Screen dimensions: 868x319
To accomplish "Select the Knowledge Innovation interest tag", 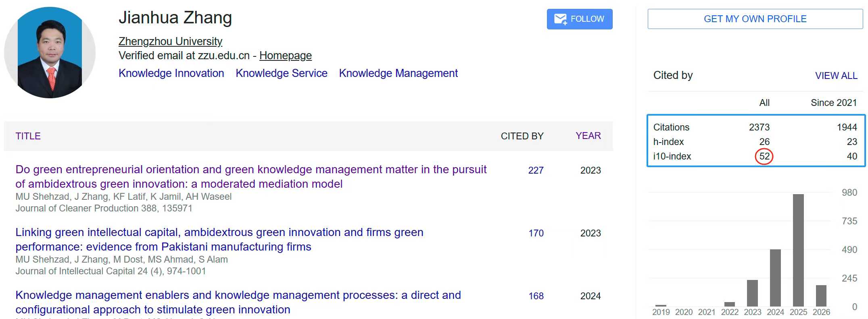I will coord(171,73).
